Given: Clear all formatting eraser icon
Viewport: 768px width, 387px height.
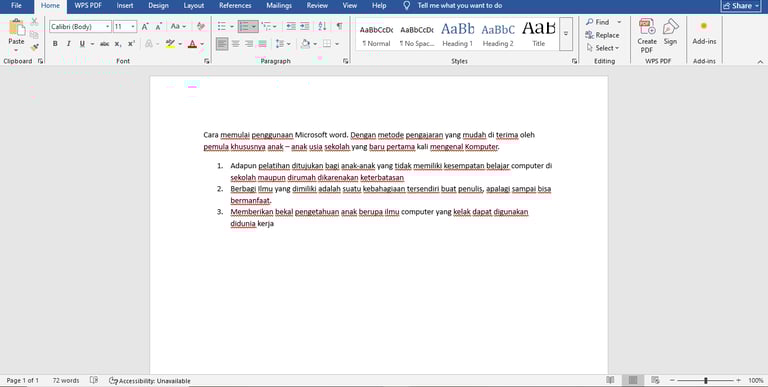Looking at the screenshot, I should 200,26.
